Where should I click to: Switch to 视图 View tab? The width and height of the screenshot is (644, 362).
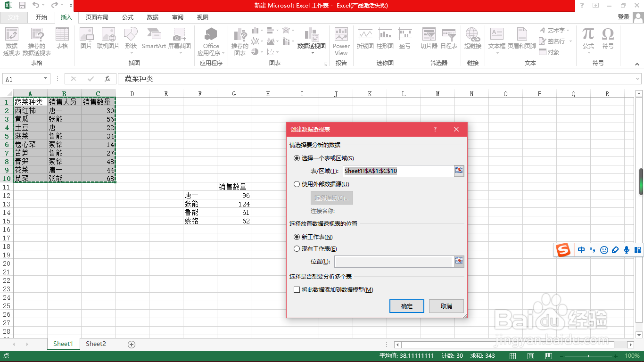click(203, 17)
